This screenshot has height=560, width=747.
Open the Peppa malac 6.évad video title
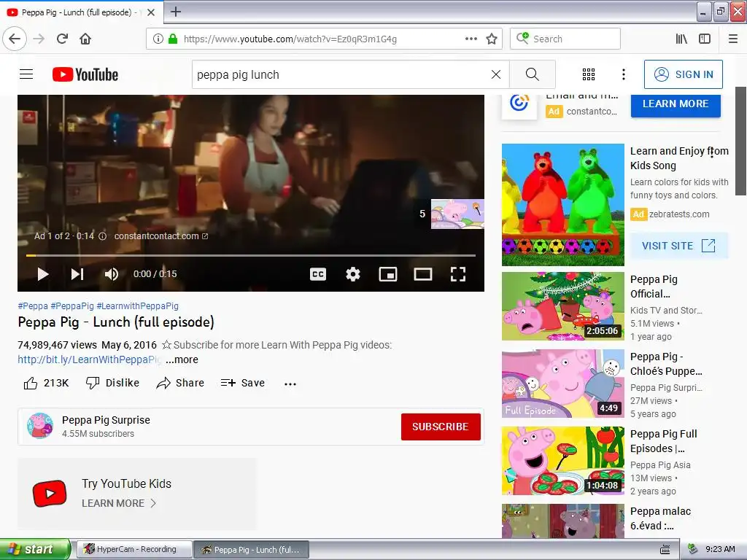point(660,518)
